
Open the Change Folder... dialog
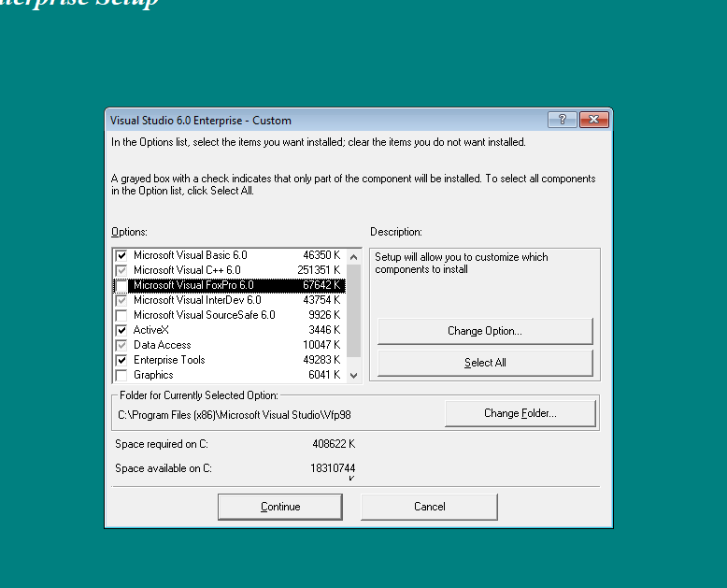(x=520, y=413)
